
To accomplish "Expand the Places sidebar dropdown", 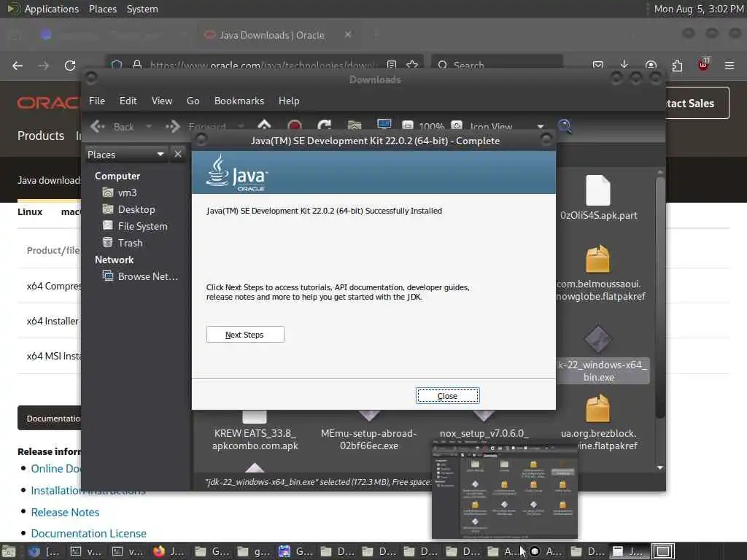I will [x=126, y=155].
